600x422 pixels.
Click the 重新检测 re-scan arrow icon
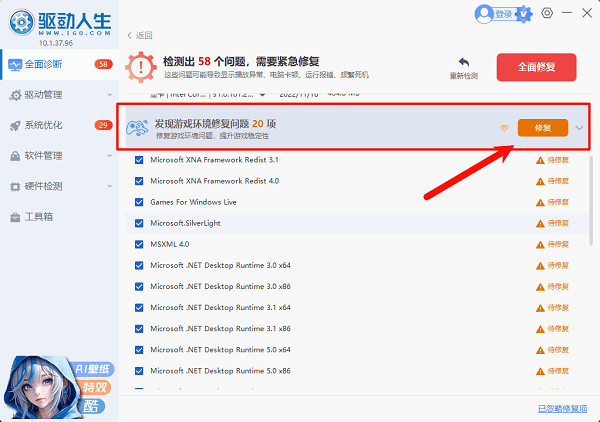[x=464, y=61]
